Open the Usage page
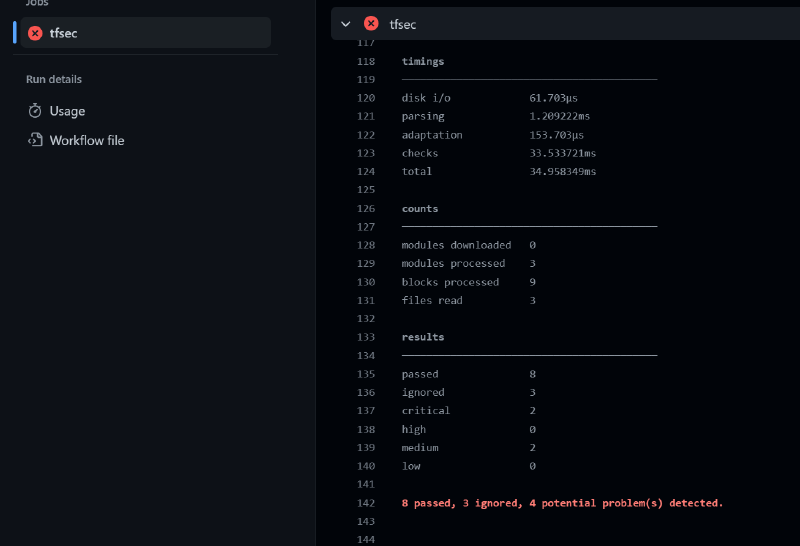Screen dimensions: 800x546 tap(67, 111)
